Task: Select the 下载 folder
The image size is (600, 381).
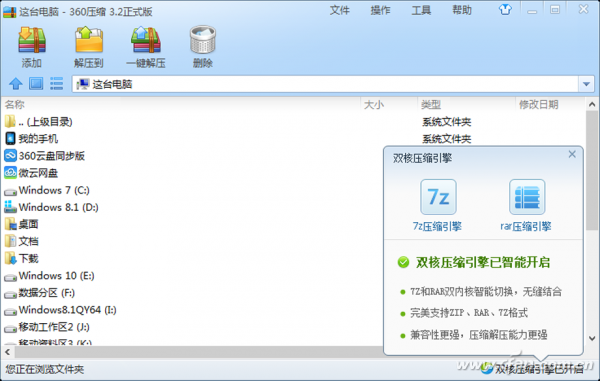Action: (x=21, y=259)
